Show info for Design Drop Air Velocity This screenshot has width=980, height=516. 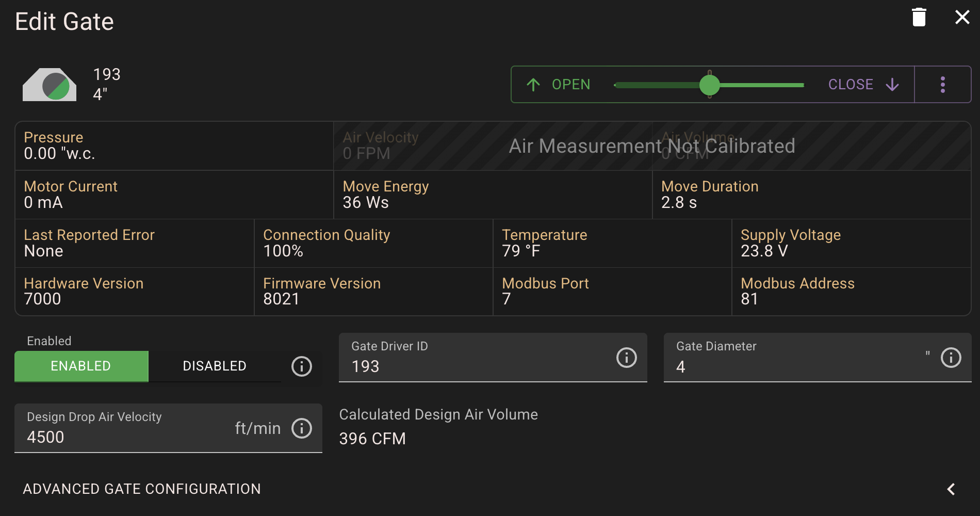coord(302,428)
